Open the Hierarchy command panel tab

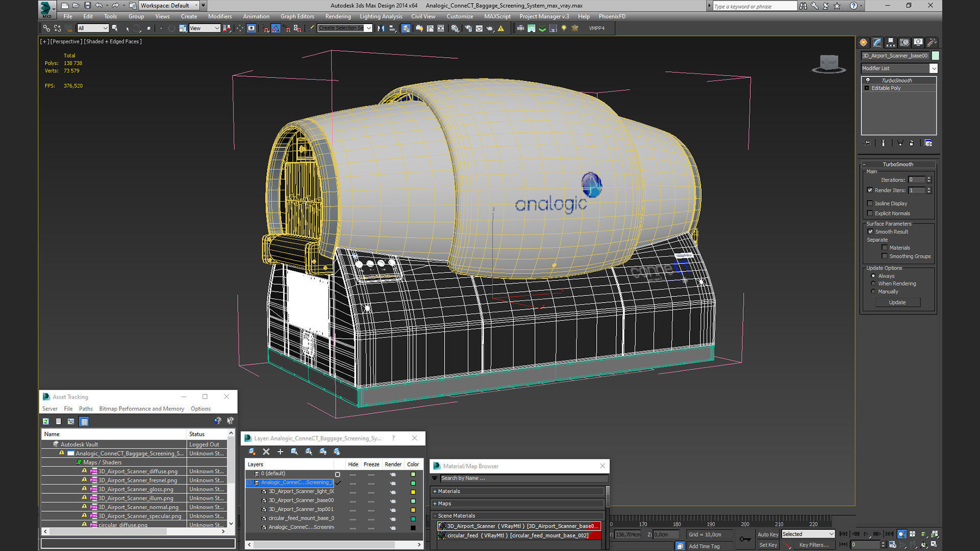pyautogui.click(x=891, y=42)
